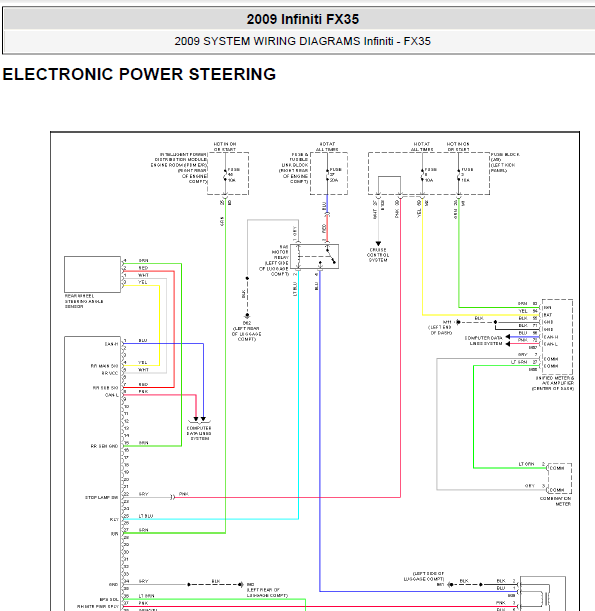Viewport: 595px width, 611px height.
Task: Click the 10A fuse symbol in fuse block J/B
Action: point(422,175)
